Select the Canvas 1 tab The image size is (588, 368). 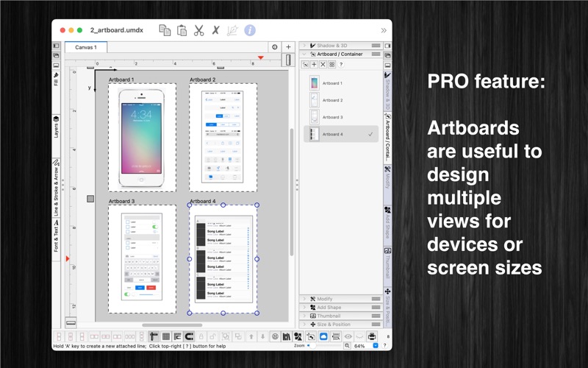(x=86, y=47)
